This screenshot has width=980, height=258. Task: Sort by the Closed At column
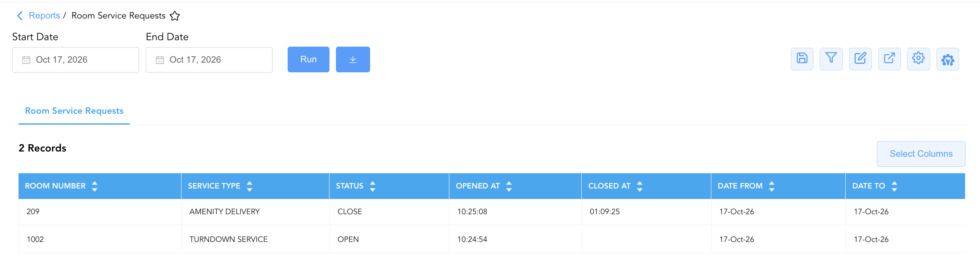[x=640, y=186]
